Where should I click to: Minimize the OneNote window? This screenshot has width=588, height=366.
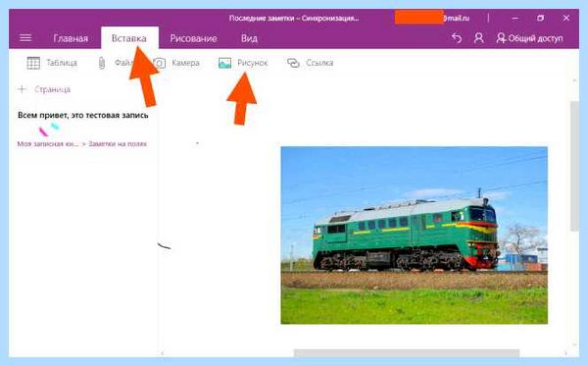(515, 18)
